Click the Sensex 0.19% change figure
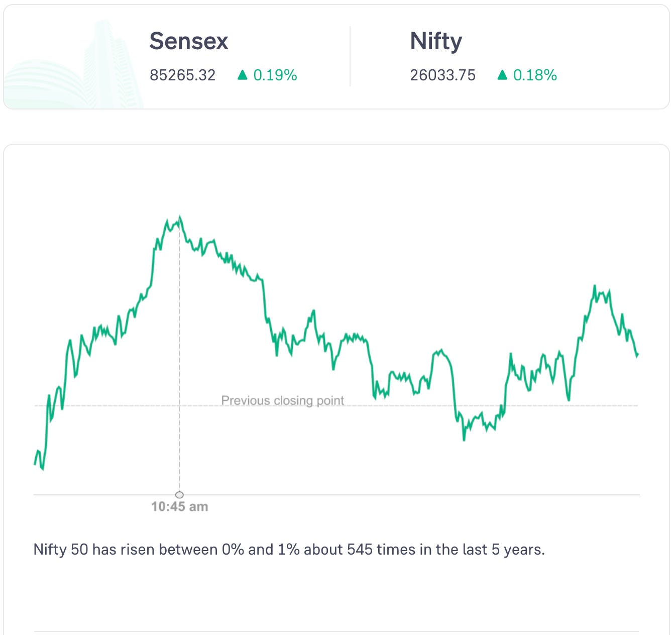This screenshot has height=635, width=672. [x=275, y=75]
